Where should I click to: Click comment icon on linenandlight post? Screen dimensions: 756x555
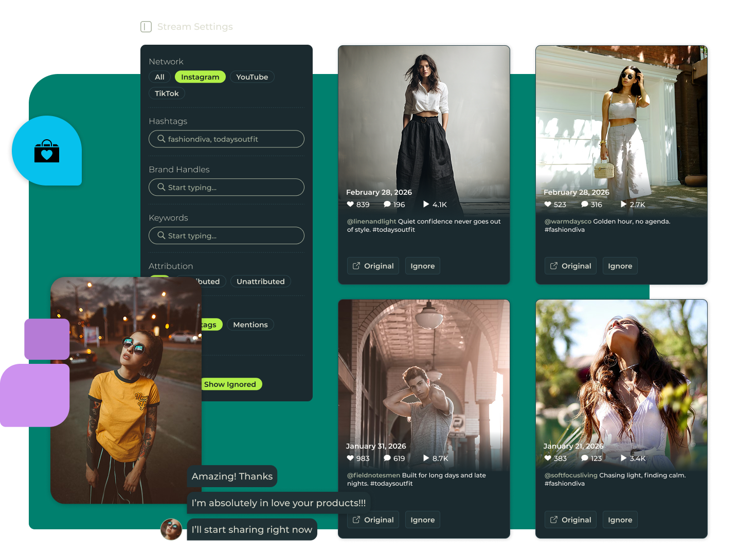click(x=387, y=204)
